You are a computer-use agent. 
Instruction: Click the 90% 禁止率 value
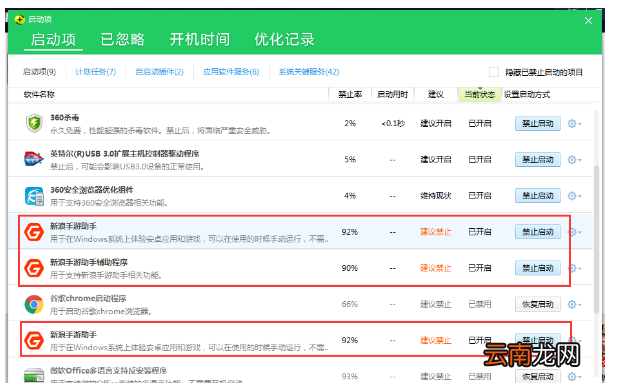click(x=350, y=268)
